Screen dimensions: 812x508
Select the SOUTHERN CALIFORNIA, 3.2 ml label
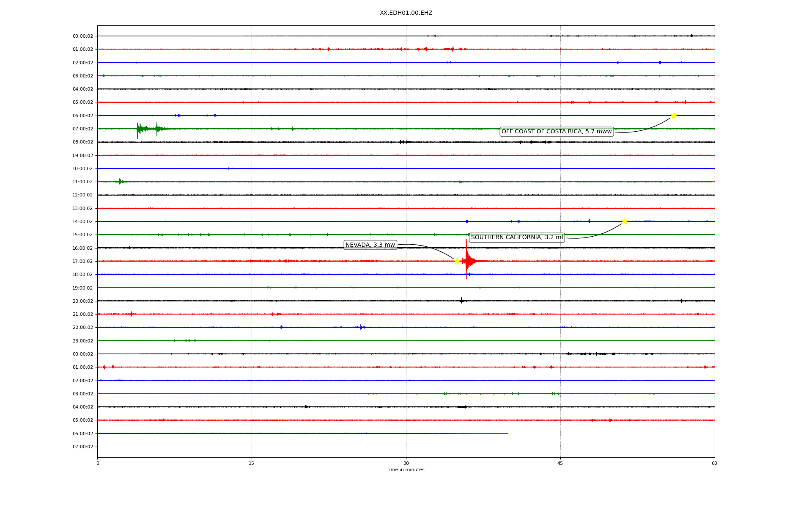[x=517, y=237]
